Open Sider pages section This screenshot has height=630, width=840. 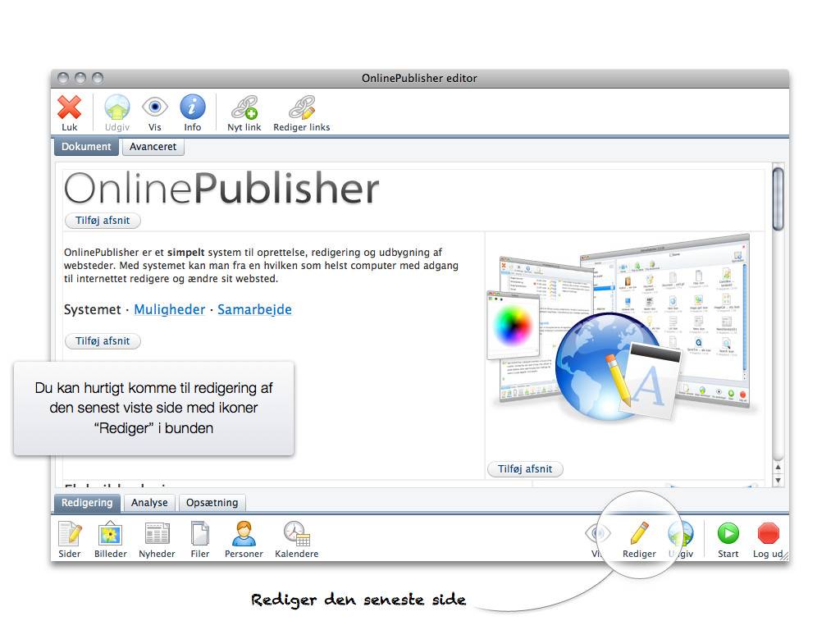(x=70, y=535)
